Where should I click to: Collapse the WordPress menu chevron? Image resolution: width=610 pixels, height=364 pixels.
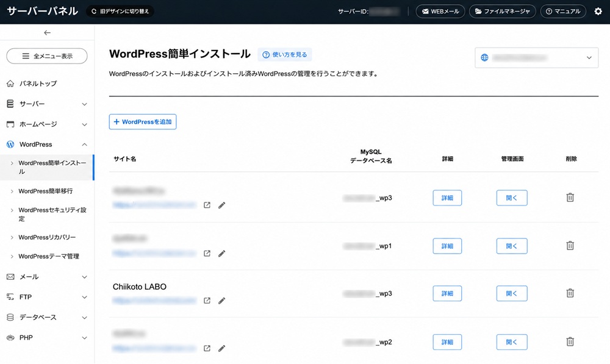point(84,145)
